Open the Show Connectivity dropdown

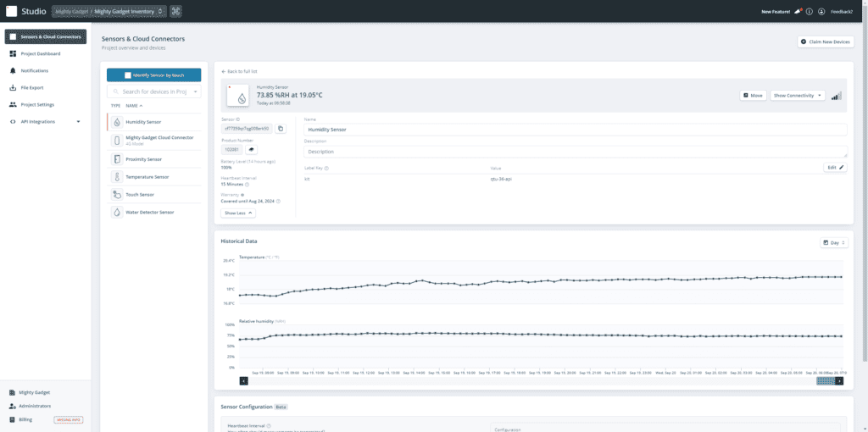coord(797,96)
